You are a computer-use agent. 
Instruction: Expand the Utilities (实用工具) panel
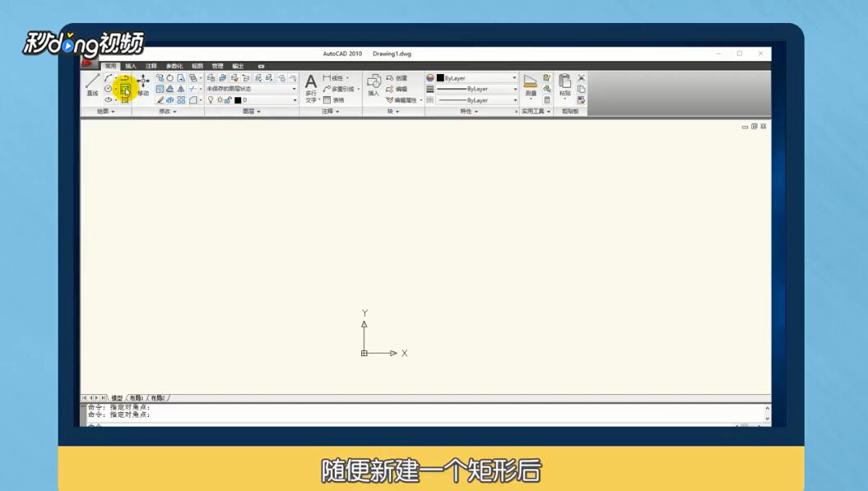click(x=536, y=111)
